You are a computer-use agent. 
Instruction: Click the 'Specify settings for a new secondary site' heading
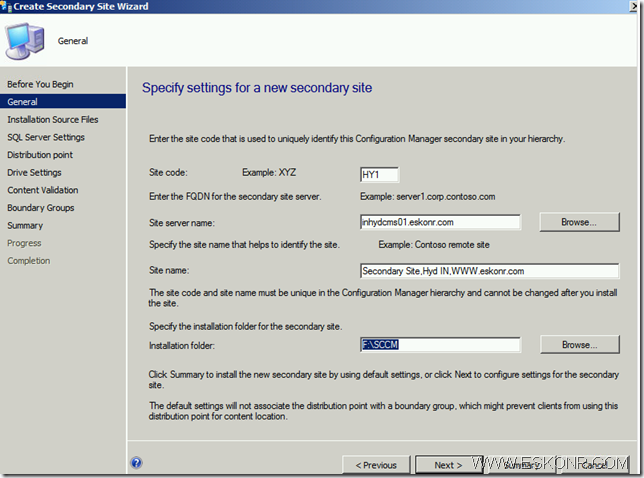(x=257, y=88)
